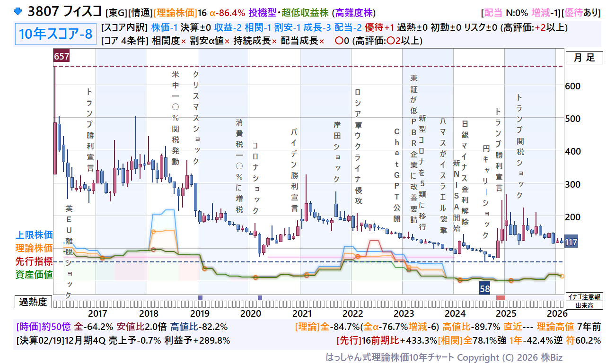
Task: Click the 10年スコア-8 score box
Action: coord(56,34)
